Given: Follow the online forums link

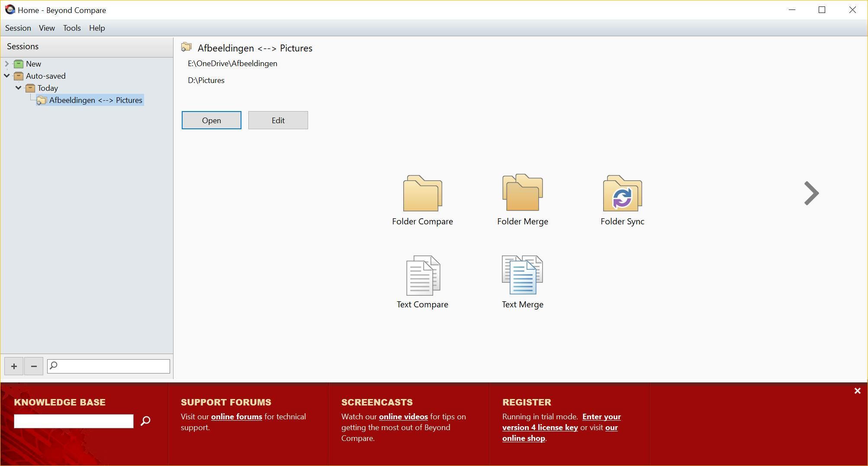Looking at the screenshot, I should coord(237,417).
